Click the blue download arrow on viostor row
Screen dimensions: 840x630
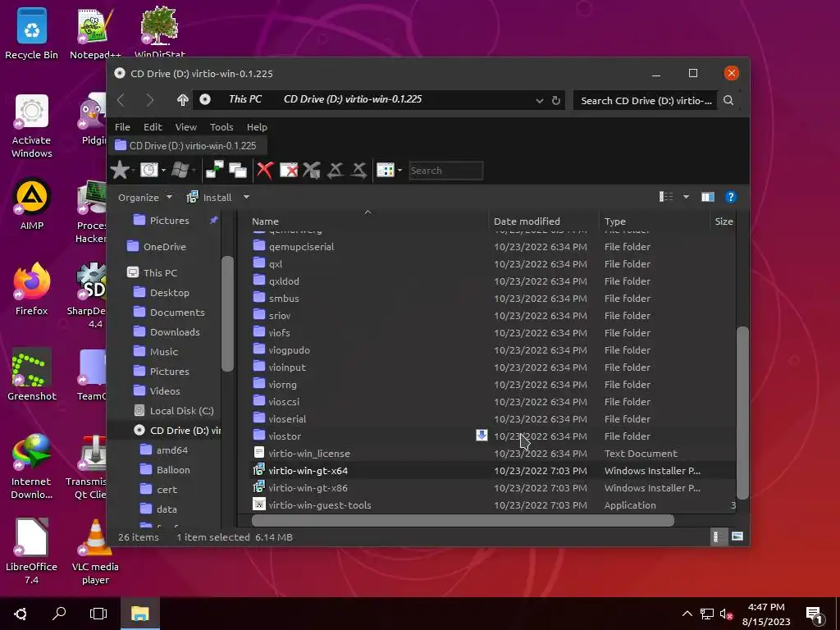[482, 435]
